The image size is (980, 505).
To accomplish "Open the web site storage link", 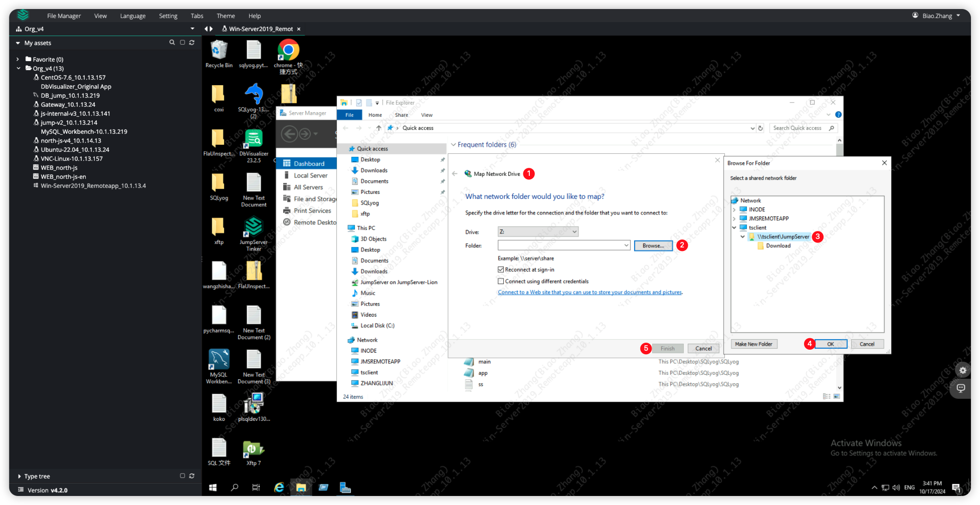I will pos(590,293).
